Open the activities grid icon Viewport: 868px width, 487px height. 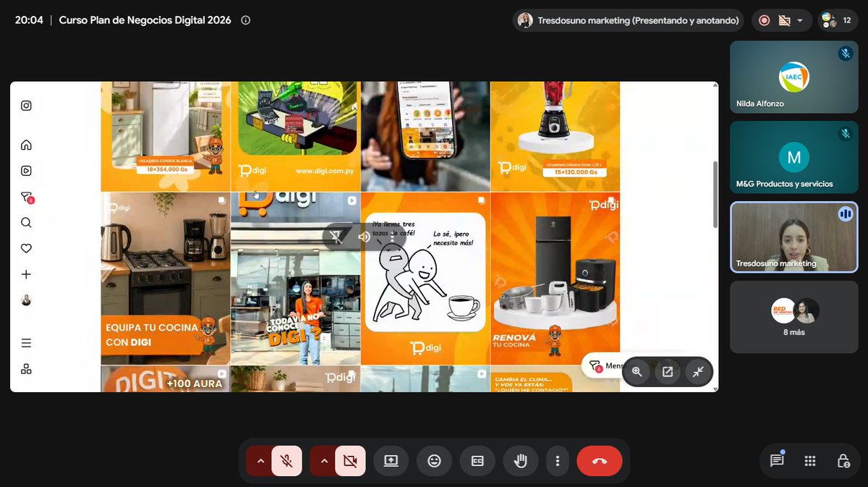pyautogui.click(x=810, y=461)
